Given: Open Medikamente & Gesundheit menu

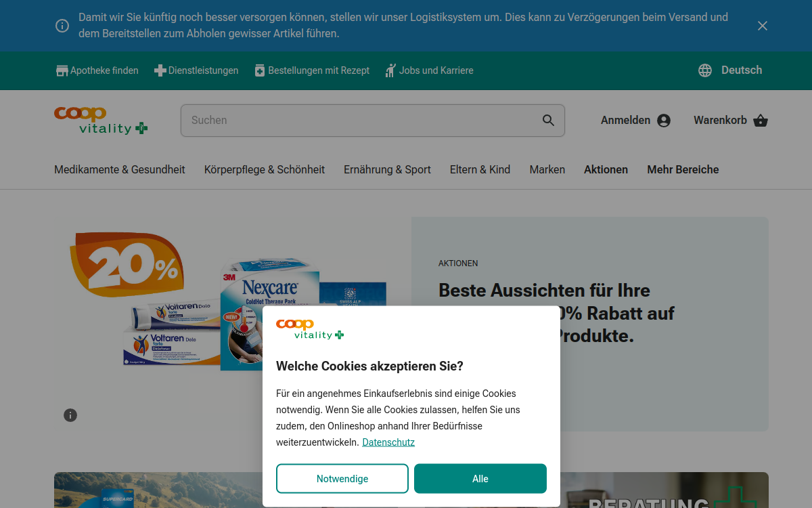Looking at the screenshot, I should point(120,170).
